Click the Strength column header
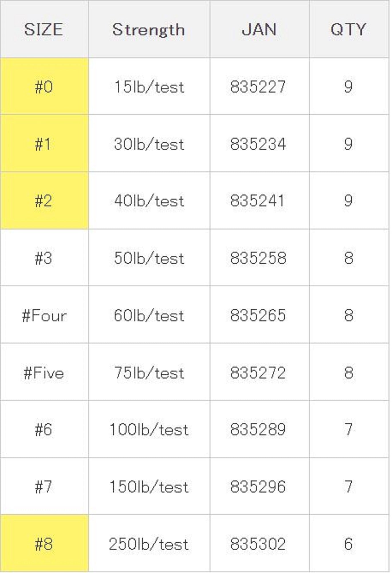This screenshot has width=392, height=573. [149, 29]
